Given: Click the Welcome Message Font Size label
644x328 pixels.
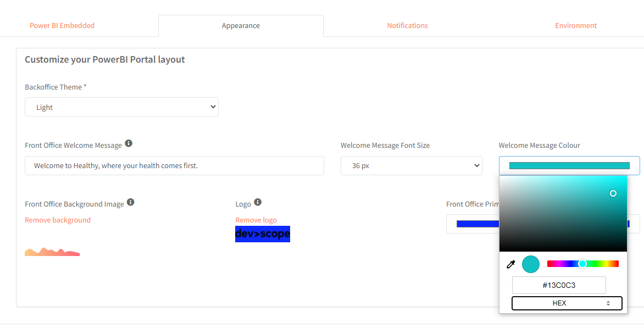Looking at the screenshot, I should (385, 146).
